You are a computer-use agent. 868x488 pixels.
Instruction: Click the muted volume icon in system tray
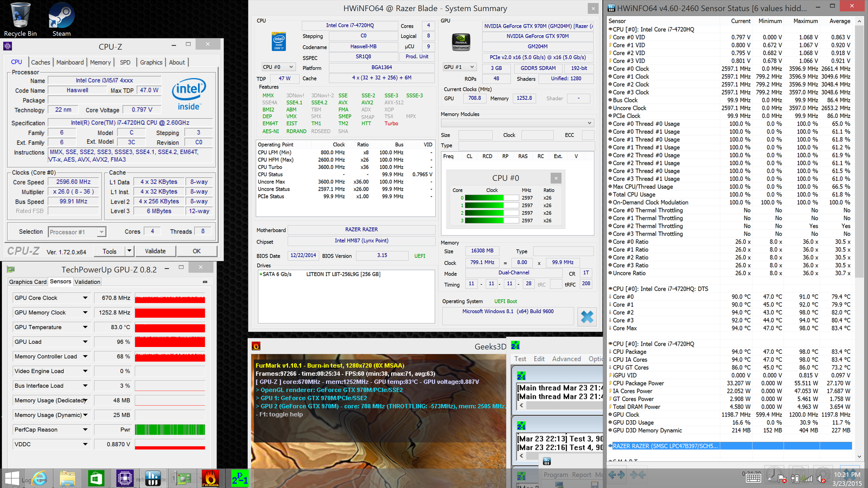(x=821, y=479)
